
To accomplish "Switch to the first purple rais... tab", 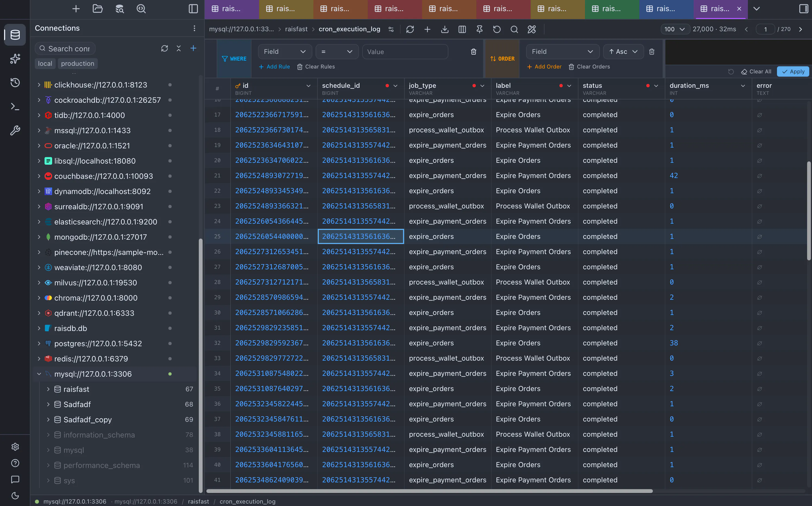I will [231, 9].
